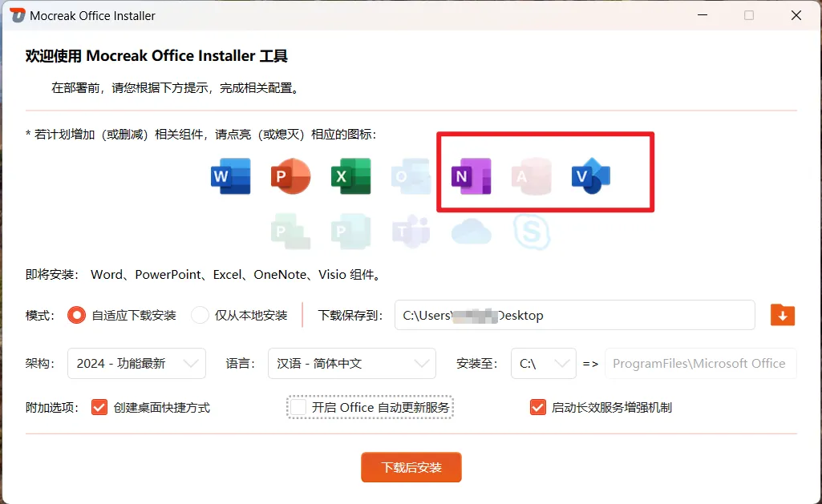The height and width of the screenshot is (504, 822).
Task: Enable the faded Skype component icon
Action: (x=531, y=232)
